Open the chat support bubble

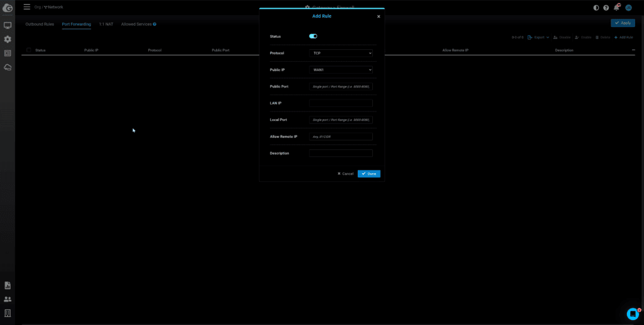tap(633, 314)
